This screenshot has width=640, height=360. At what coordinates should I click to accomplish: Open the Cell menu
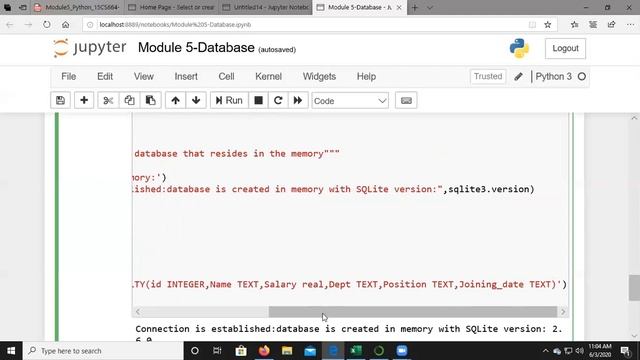(x=226, y=77)
